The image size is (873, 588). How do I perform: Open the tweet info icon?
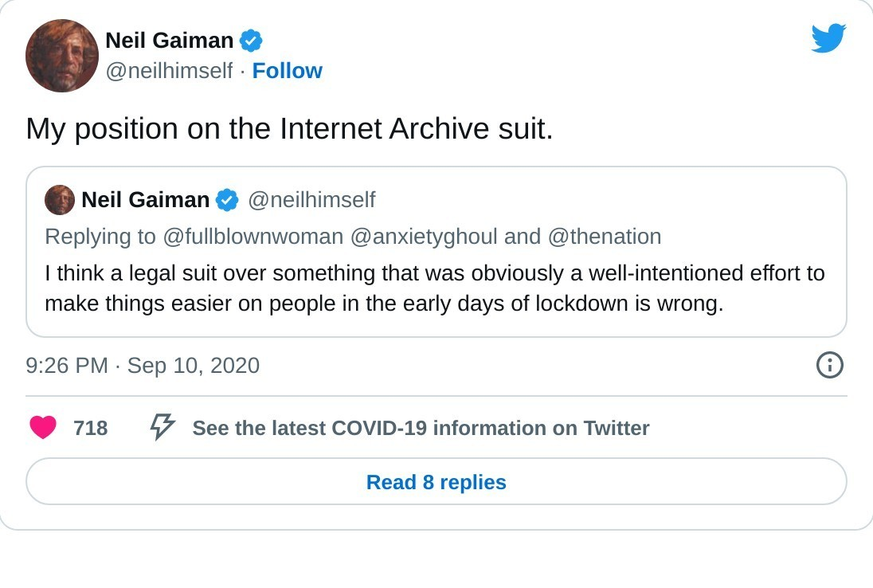(x=829, y=365)
